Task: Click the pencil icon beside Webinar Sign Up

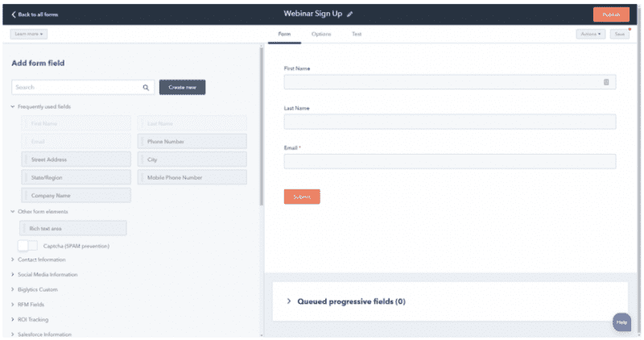Action: point(350,15)
